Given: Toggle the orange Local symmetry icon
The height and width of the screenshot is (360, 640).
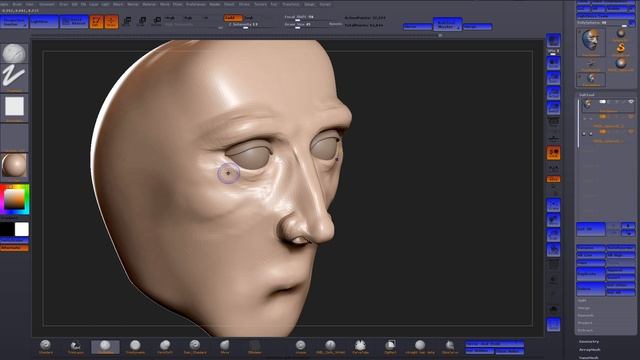Looking at the screenshot, I should tap(553, 153).
